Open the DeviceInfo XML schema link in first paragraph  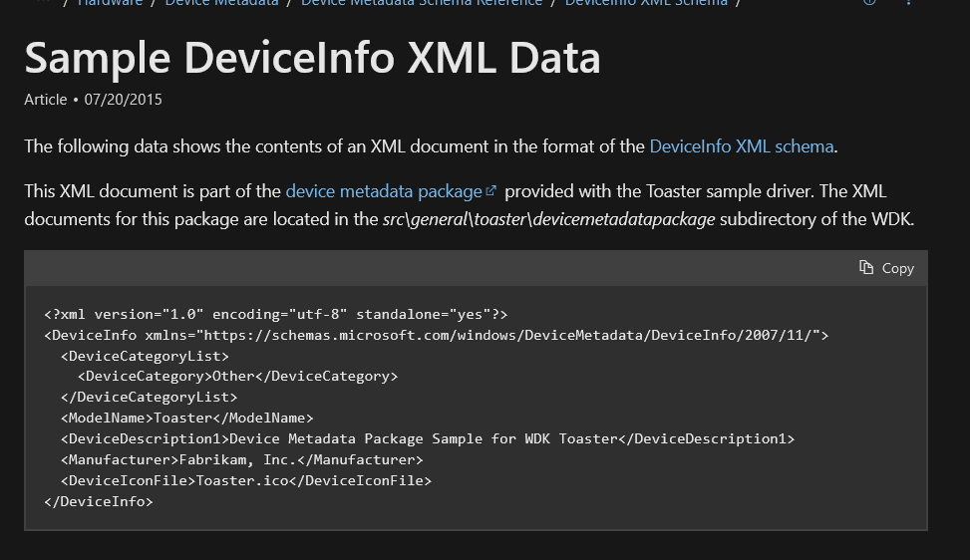pos(741,146)
